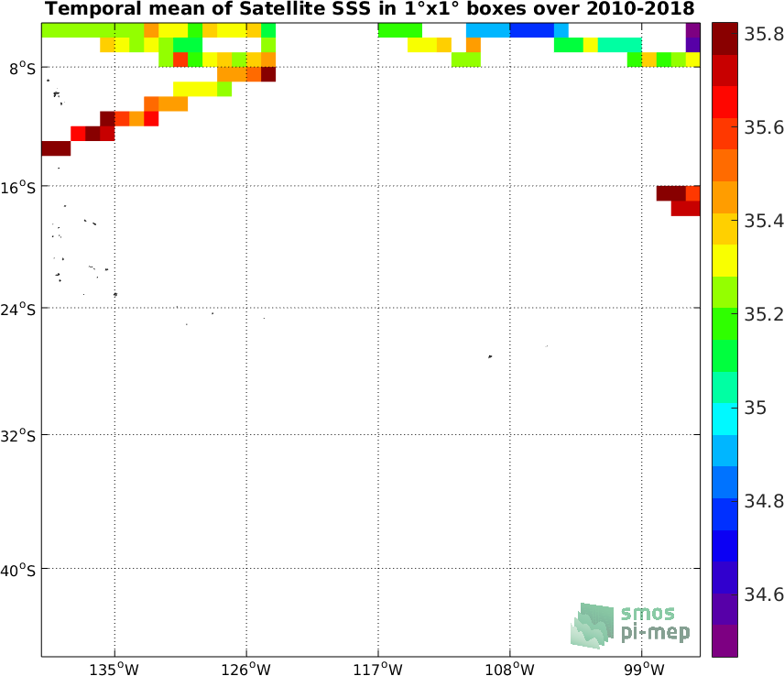784x676 pixels.
Task: Click the dark red box at far left below 8°S
Action: tap(56, 148)
